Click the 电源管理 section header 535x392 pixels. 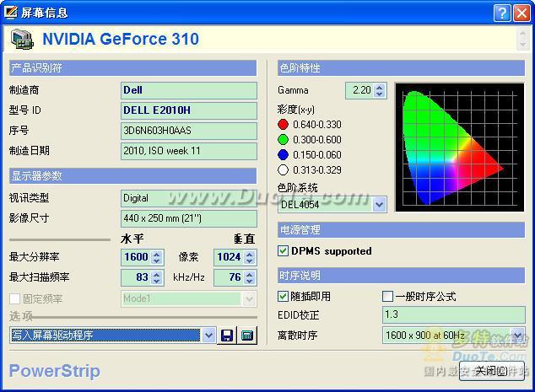coord(402,230)
